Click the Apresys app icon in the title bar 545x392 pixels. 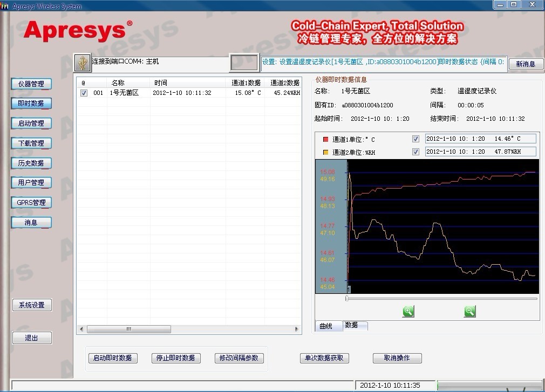tap(4, 5)
